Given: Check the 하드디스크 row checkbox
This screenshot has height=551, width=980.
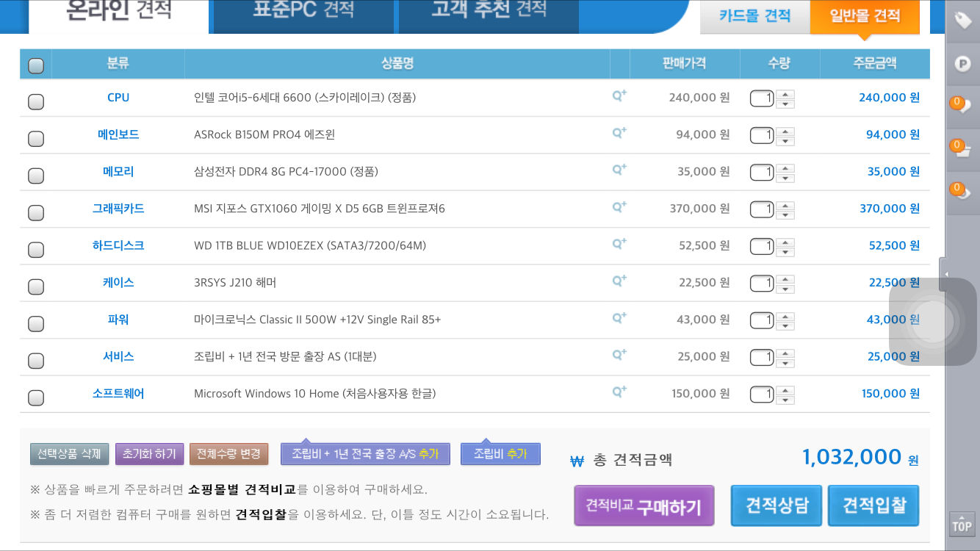Looking at the screenshot, I should pos(35,250).
